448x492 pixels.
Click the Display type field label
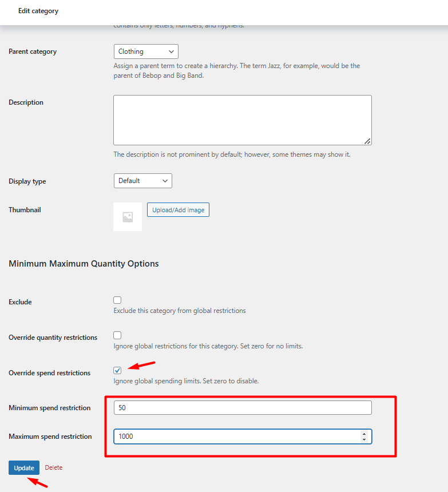click(27, 181)
